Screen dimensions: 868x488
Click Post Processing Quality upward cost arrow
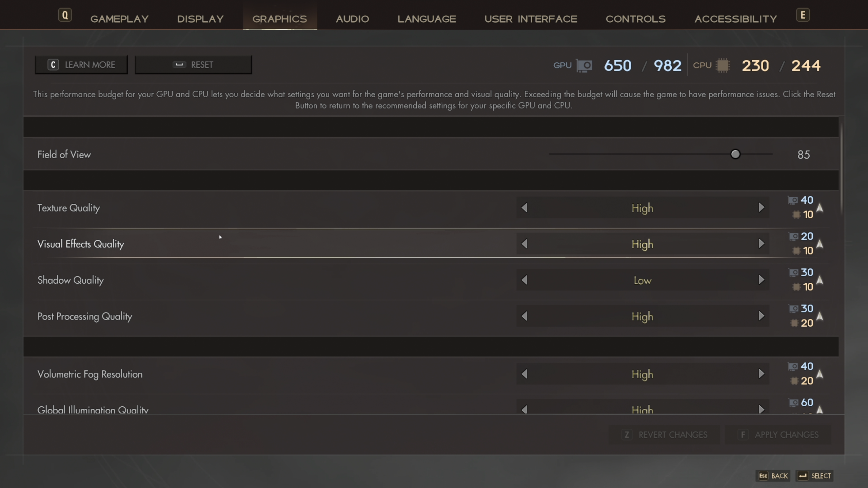click(820, 316)
